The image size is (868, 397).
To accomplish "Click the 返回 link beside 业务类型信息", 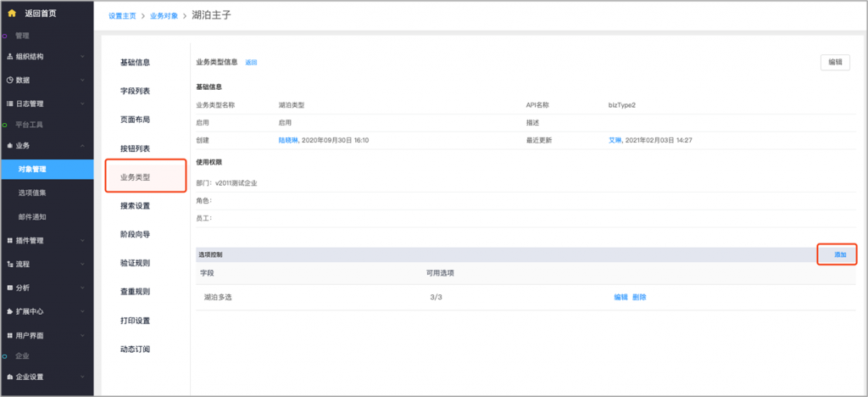I will [251, 63].
